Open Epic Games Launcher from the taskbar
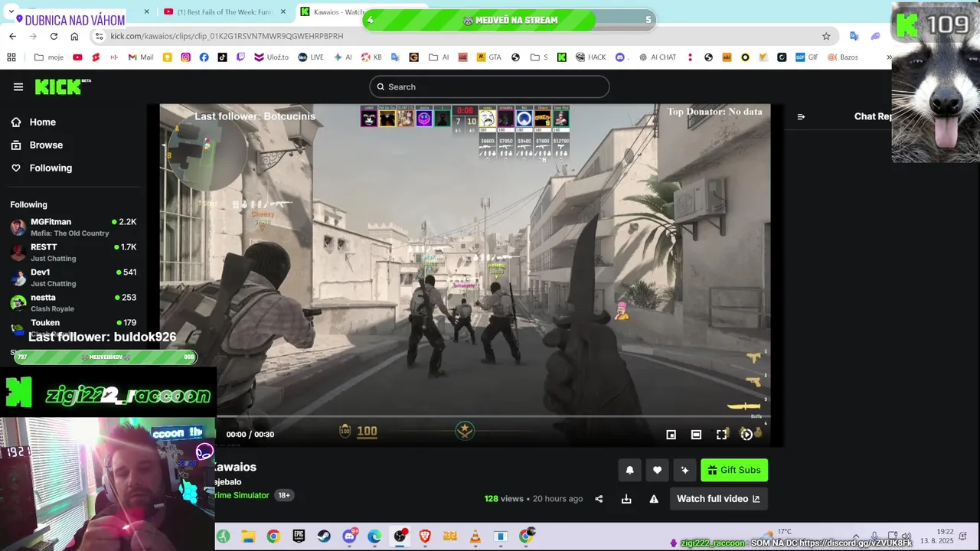The height and width of the screenshot is (551, 980). point(299,536)
